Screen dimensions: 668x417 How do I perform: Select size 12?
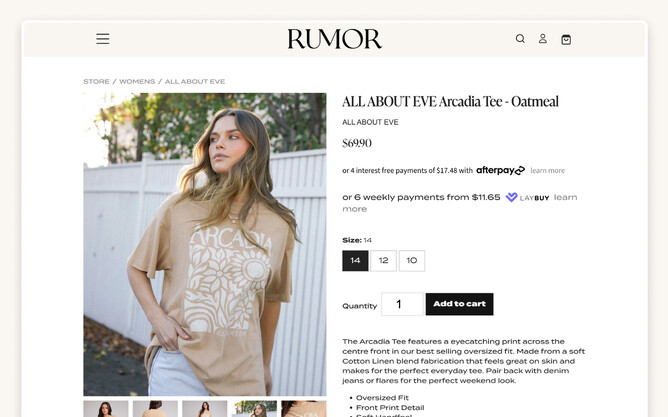pos(383,261)
